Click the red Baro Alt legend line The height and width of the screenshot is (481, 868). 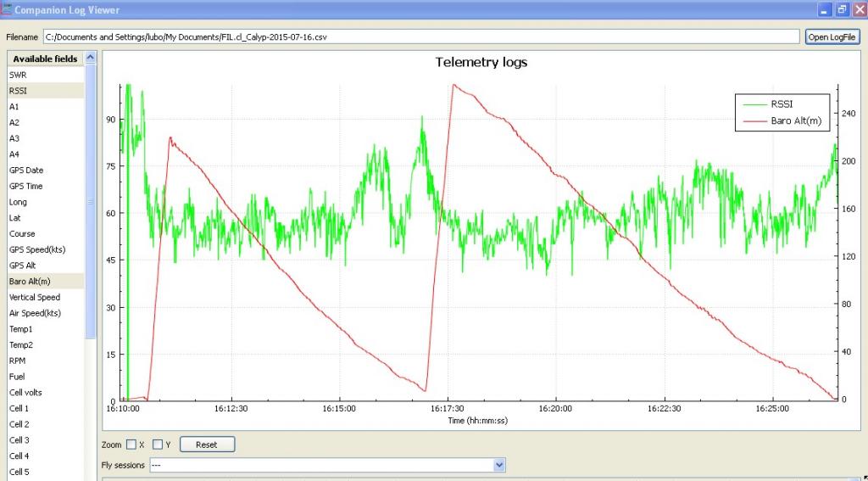pos(753,120)
